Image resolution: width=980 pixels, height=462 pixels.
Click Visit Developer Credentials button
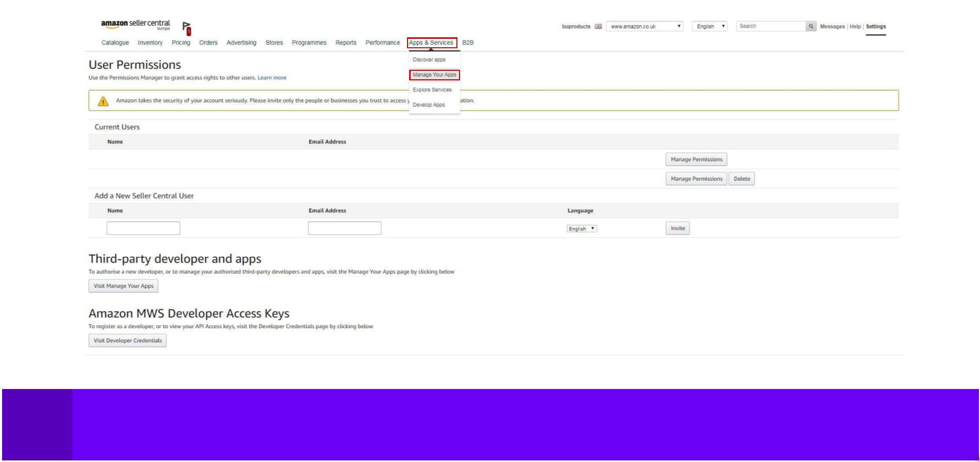(128, 341)
